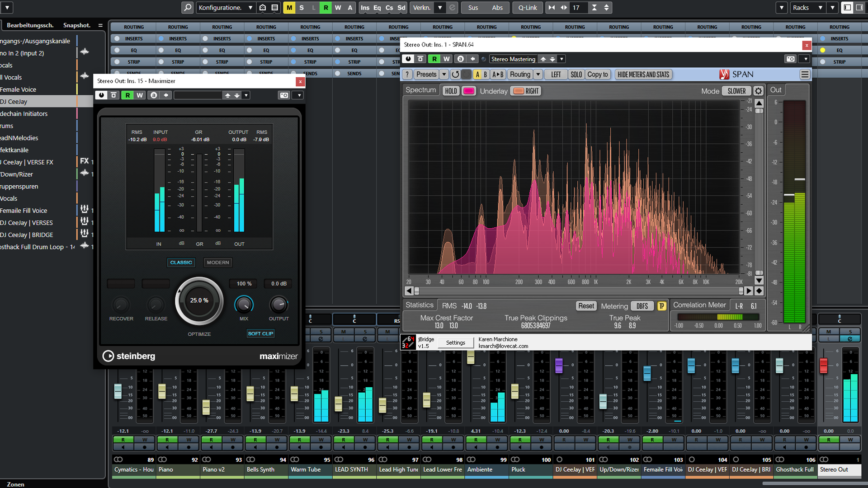Copy A setting to B in SPAN host bar
Image resolution: width=868 pixels, height=488 pixels.
pyautogui.click(x=473, y=59)
